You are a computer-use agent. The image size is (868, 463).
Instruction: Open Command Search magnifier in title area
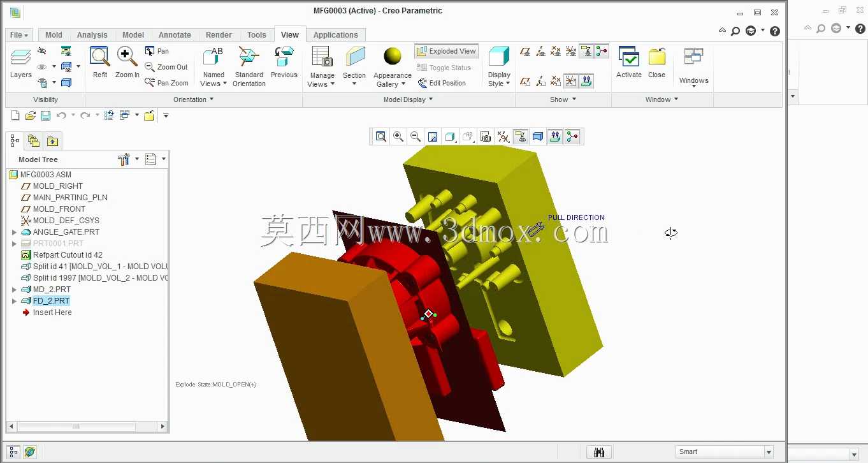pos(735,31)
